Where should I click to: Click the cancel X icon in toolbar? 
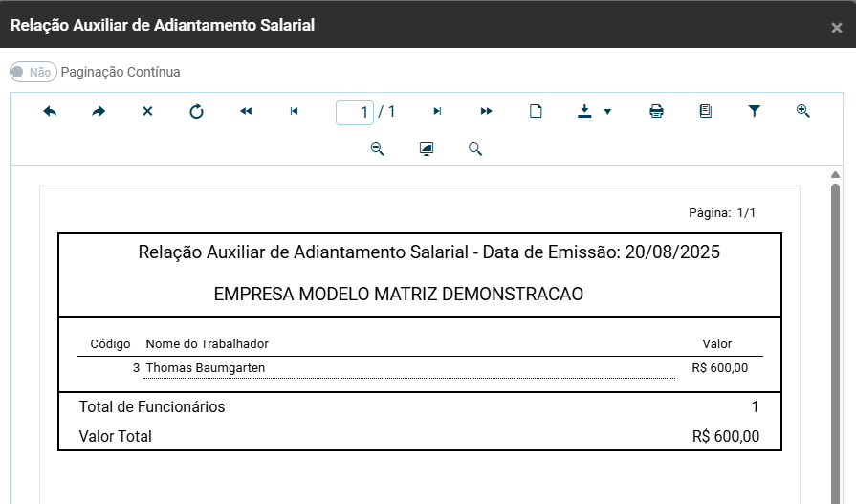147,112
